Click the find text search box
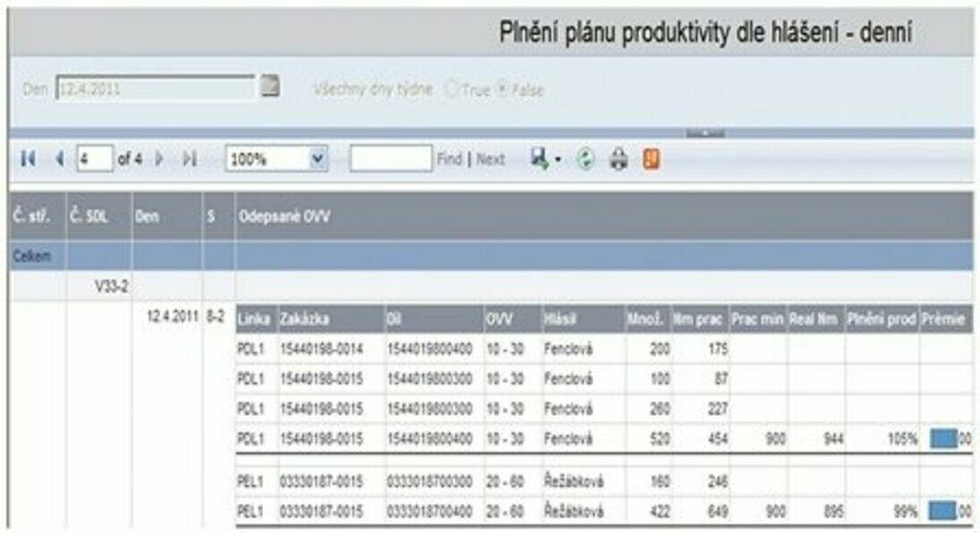 pos(390,160)
